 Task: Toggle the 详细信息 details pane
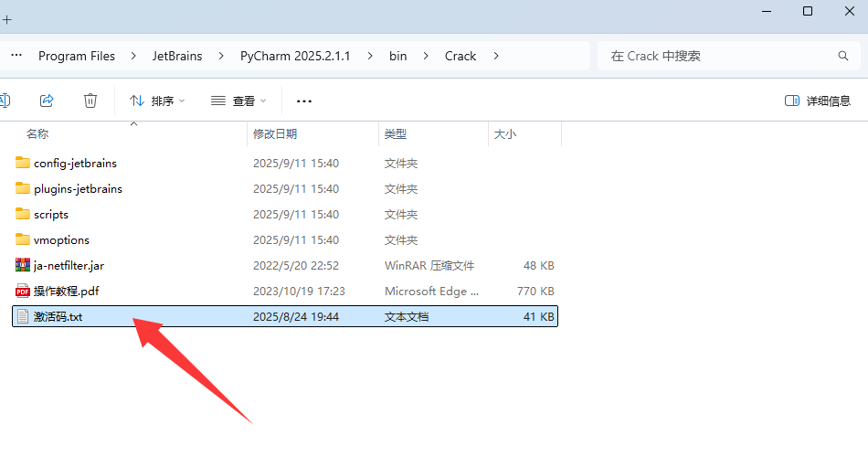point(818,101)
